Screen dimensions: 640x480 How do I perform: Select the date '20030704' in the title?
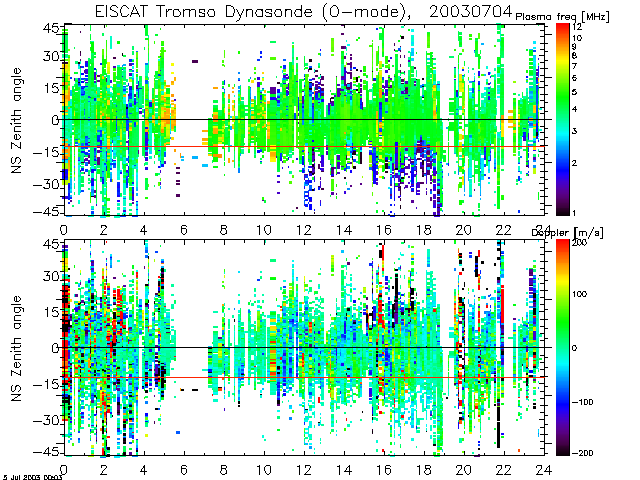tap(470, 11)
